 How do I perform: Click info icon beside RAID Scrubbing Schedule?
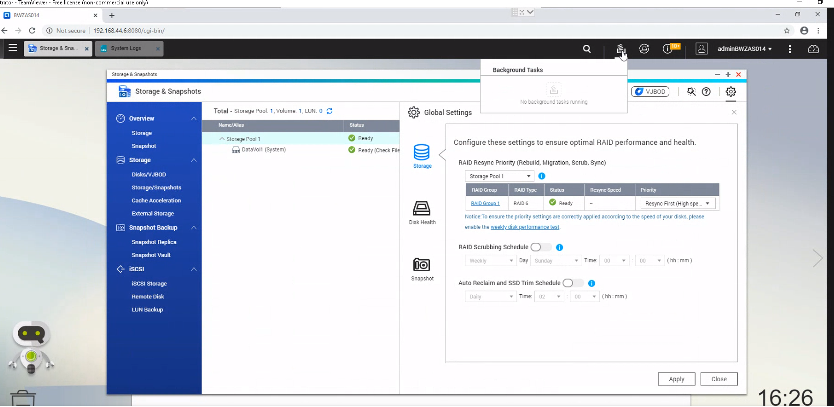pyautogui.click(x=559, y=247)
